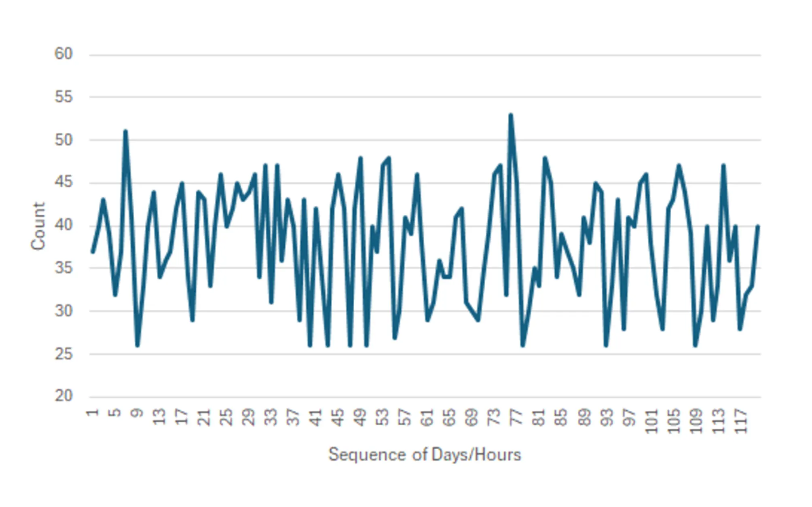
Task: Select the y-axis tick label 20
Action: [x=63, y=396]
